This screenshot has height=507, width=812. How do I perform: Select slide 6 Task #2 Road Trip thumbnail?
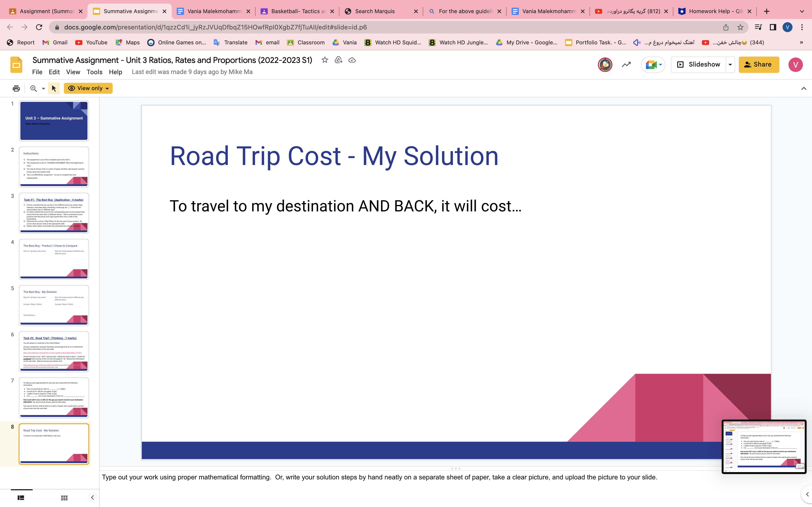coord(54,352)
